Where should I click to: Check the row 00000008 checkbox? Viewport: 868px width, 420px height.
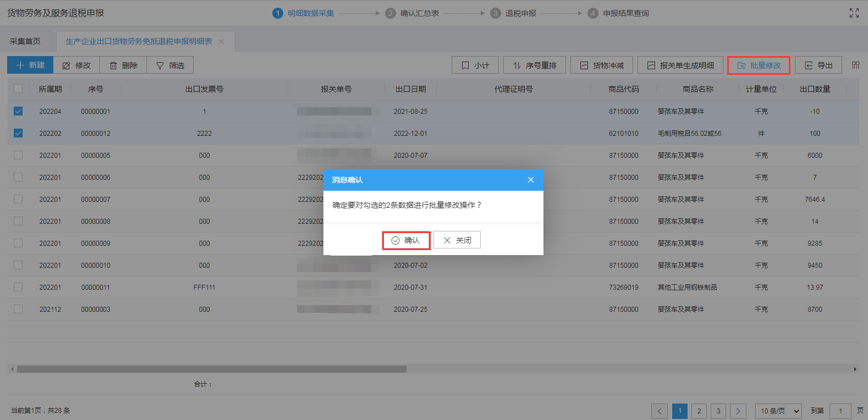tap(18, 221)
